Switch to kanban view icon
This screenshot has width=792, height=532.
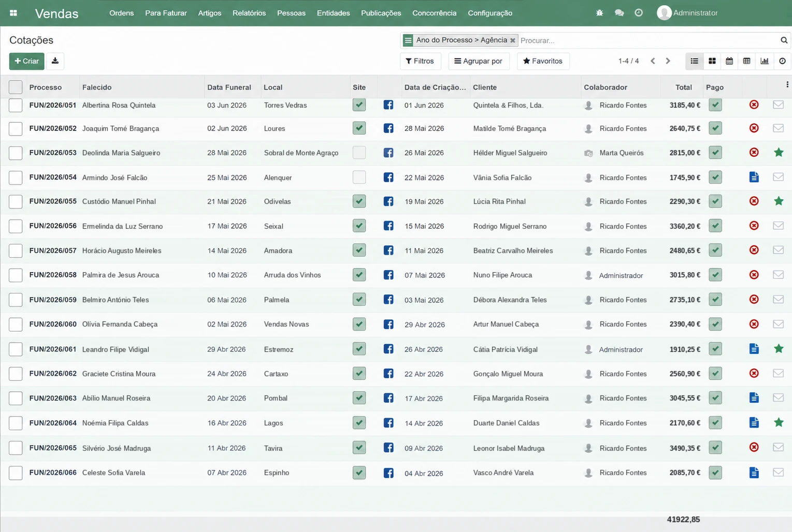point(712,61)
